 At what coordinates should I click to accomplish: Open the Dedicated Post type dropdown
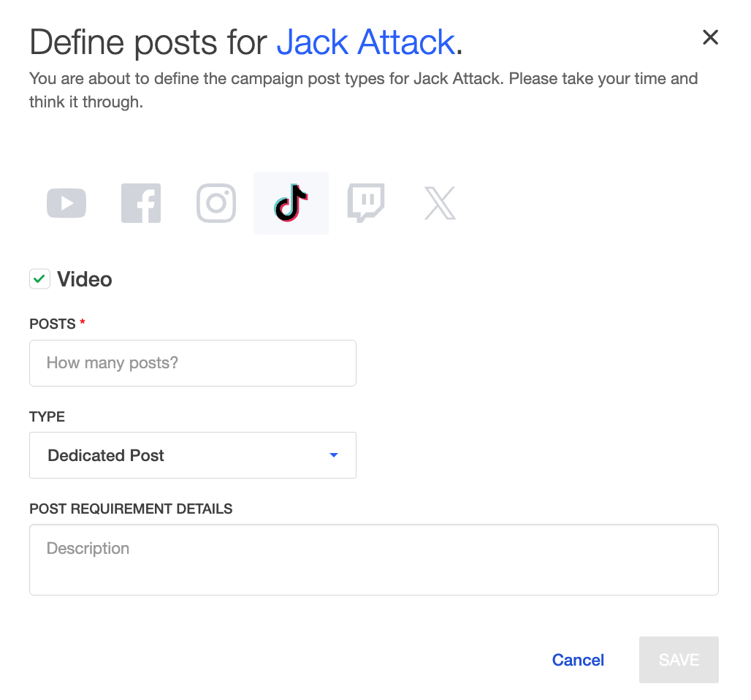(x=193, y=455)
